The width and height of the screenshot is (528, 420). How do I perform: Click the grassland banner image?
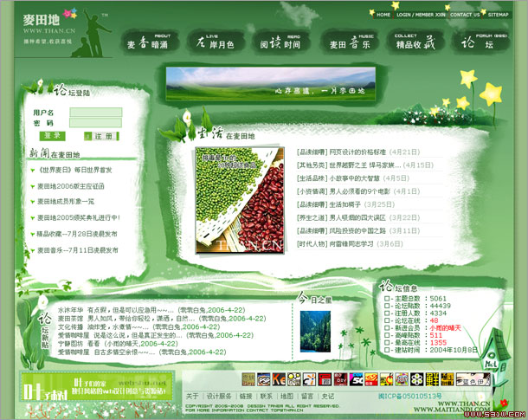271,83
